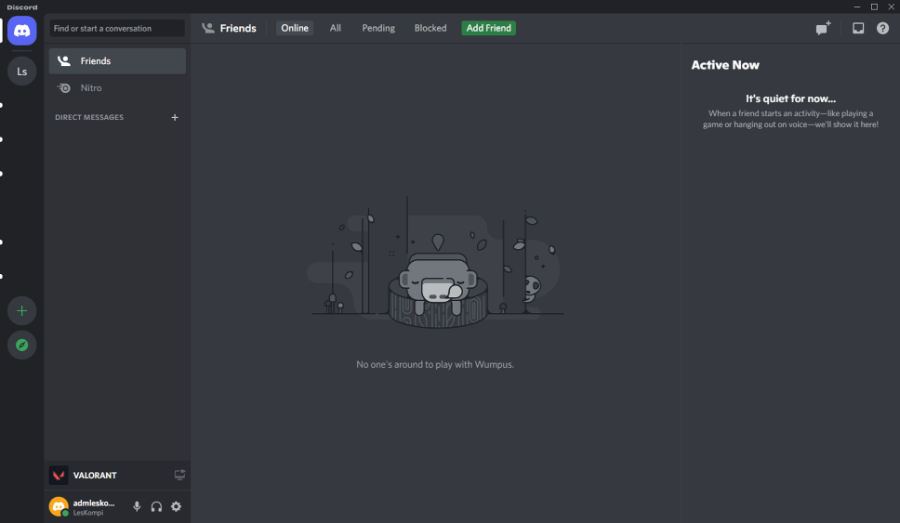Click the Active Now heading
This screenshot has height=523, width=900.
click(725, 65)
